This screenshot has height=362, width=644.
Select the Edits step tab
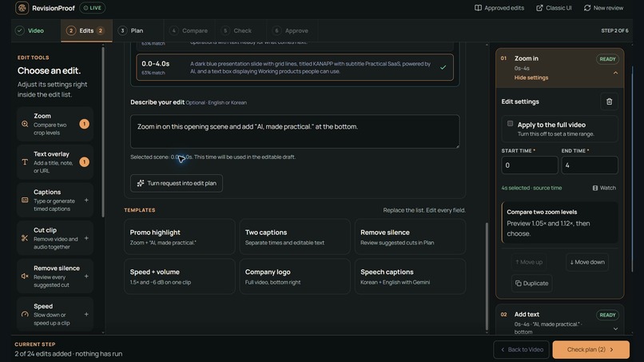click(x=86, y=30)
